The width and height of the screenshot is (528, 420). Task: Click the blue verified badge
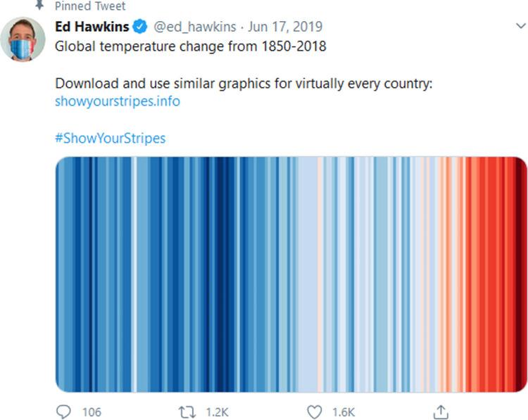pos(140,27)
